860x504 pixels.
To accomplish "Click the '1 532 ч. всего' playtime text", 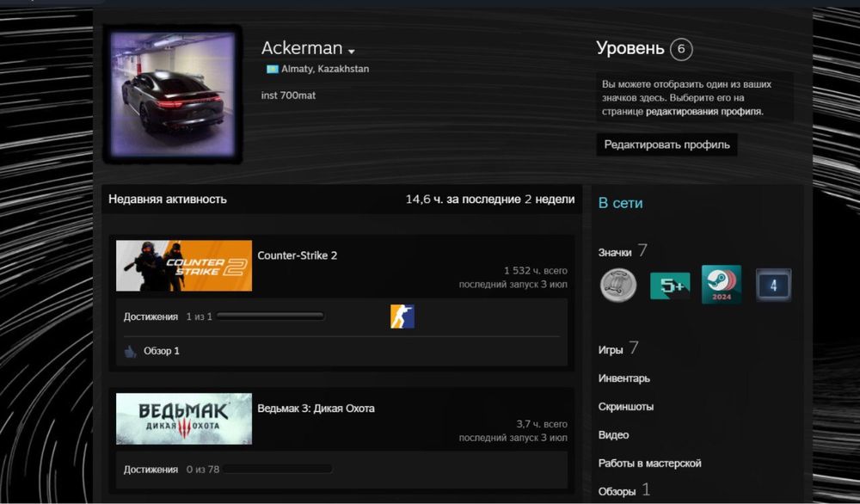I will 535,271.
